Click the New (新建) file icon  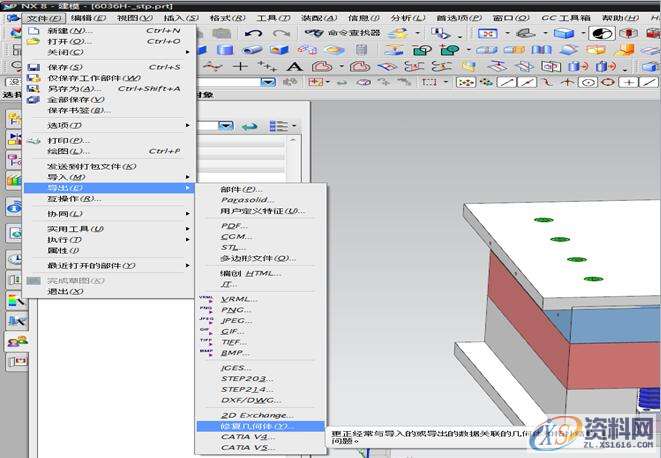tap(34, 30)
